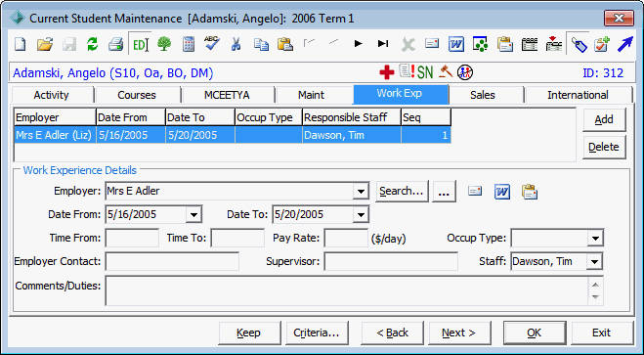The height and width of the screenshot is (355, 644).
Task: Click the family people circle icon
Action: [465, 72]
